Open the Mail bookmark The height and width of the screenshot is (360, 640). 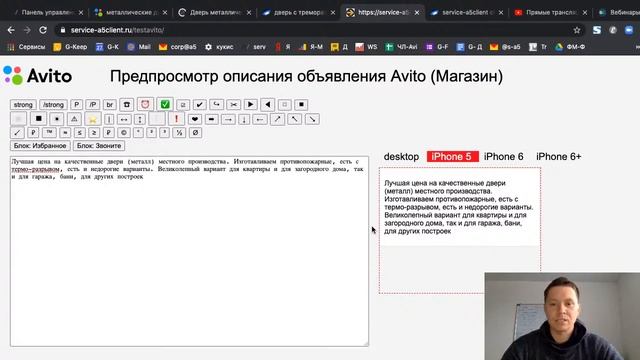139,47
